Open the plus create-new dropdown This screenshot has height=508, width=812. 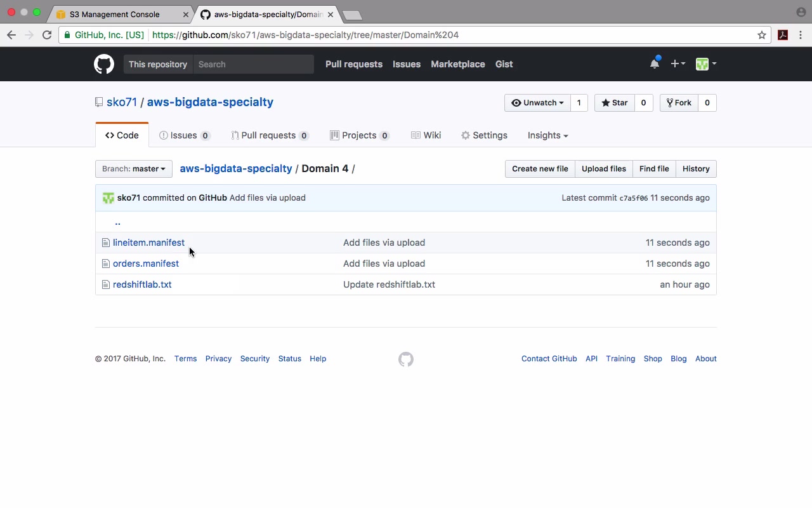[x=678, y=63]
